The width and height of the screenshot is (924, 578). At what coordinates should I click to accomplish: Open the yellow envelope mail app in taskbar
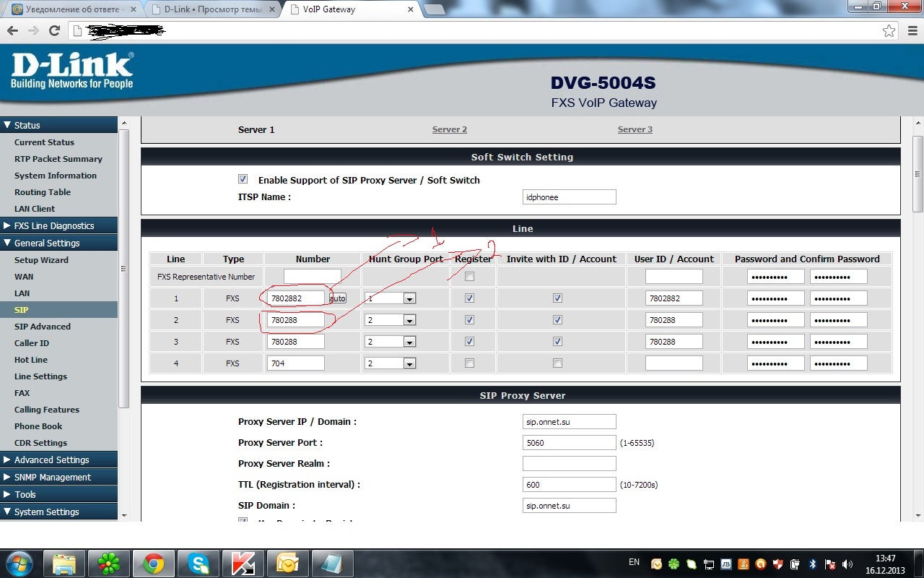288,563
